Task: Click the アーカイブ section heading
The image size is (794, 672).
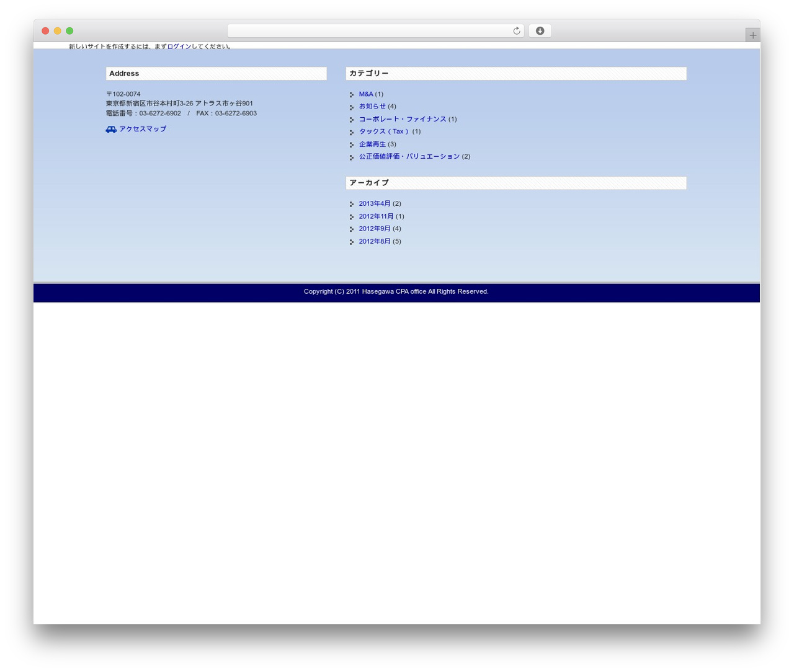Action: (x=516, y=183)
